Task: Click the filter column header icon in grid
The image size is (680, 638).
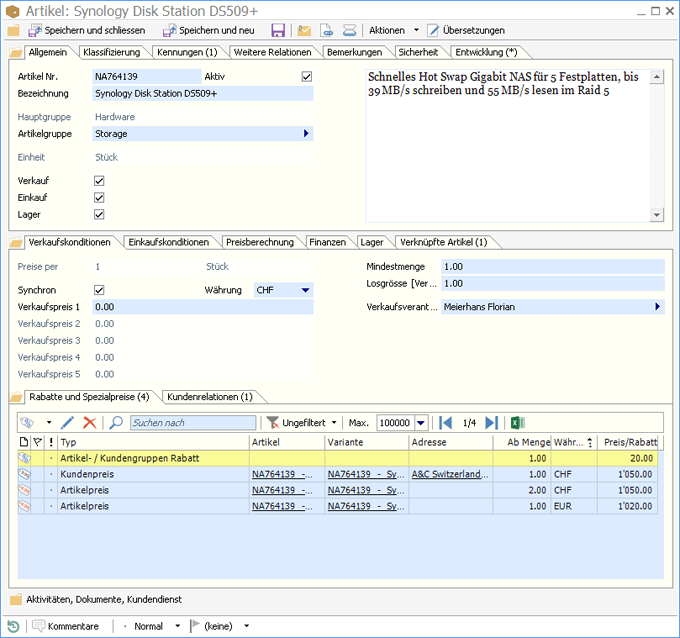Action: (x=38, y=442)
